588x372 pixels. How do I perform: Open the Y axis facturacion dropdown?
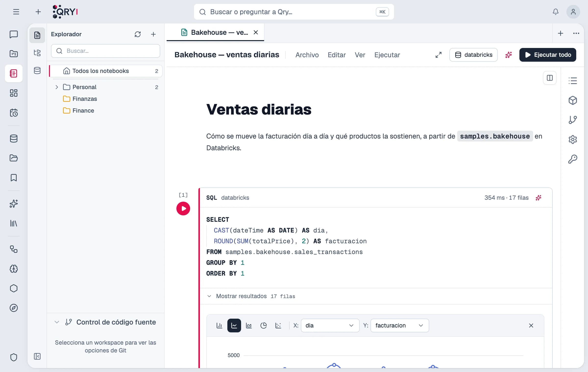tap(400, 325)
